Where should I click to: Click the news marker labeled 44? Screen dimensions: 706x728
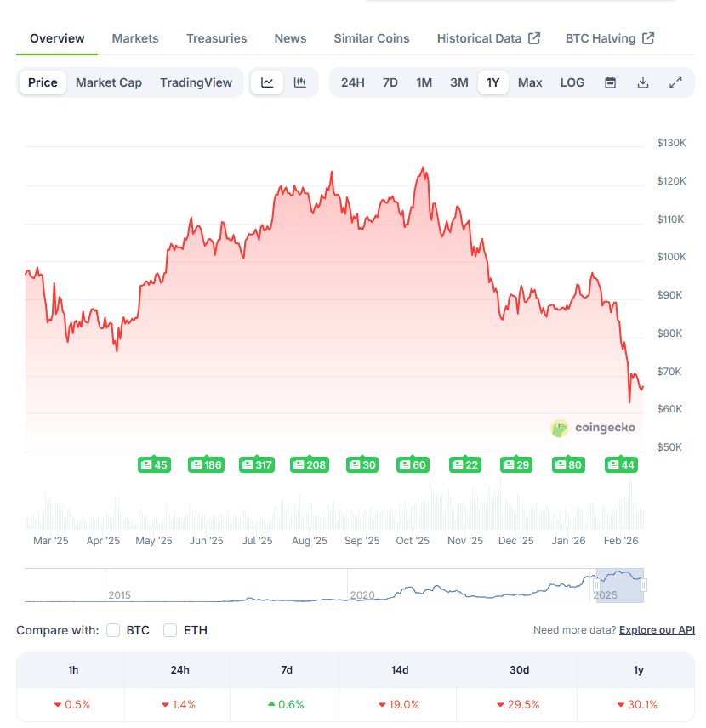click(x=622, y=464)
